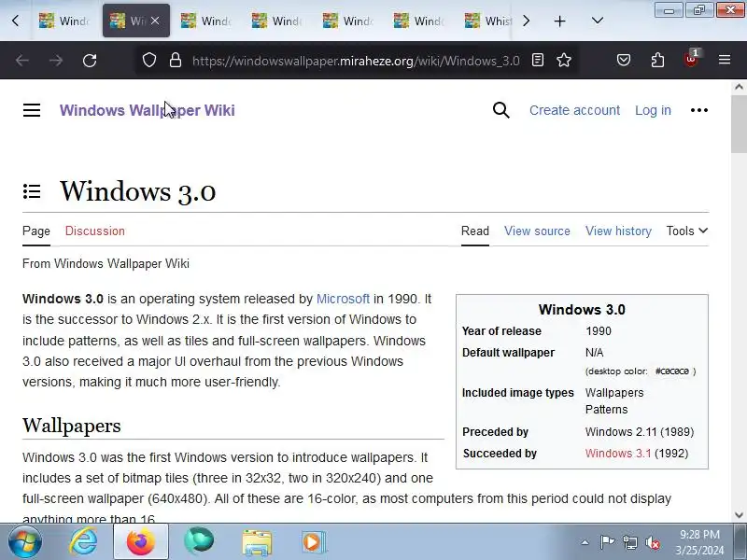
Task: Follow the Microsoft link in the intro
Action: point(343,299)
